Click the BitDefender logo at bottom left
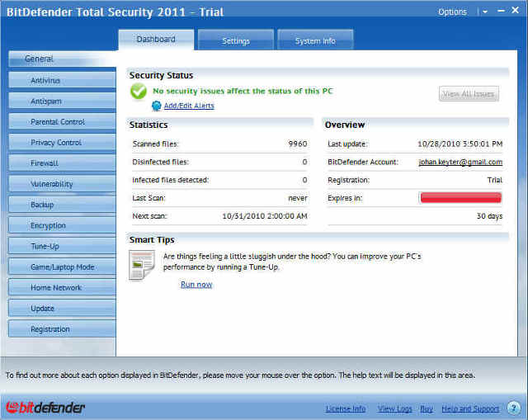The image size is (528, 420). tap(45, 408)
